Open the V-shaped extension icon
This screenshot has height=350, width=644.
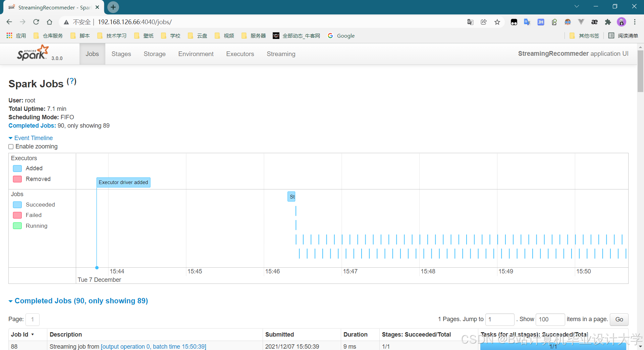tap(581, 22)
